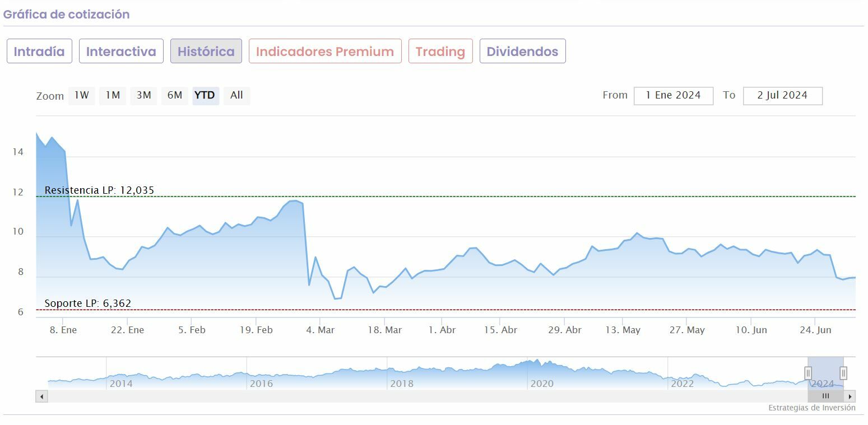Choose the 3M zoom range
The image size is (868, 425).
[144, 96]
